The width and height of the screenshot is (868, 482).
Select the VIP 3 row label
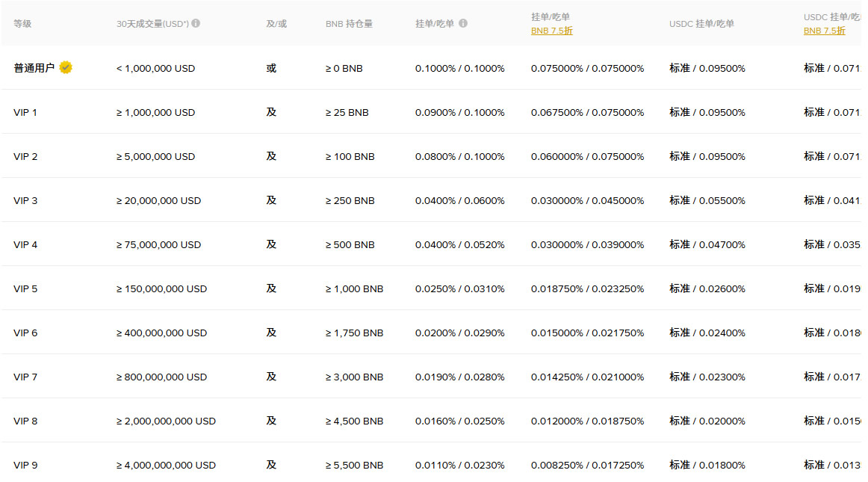[25, 200]
